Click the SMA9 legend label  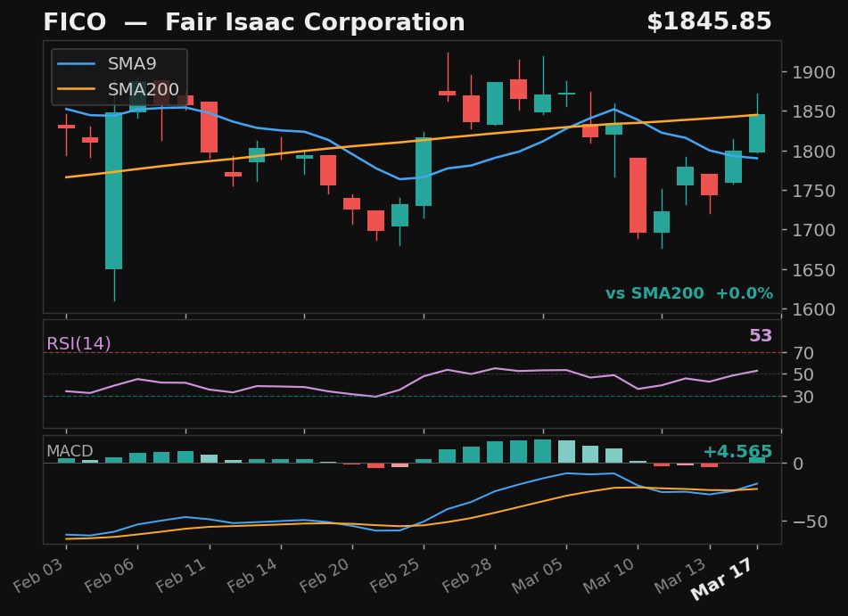pos(132,64)
